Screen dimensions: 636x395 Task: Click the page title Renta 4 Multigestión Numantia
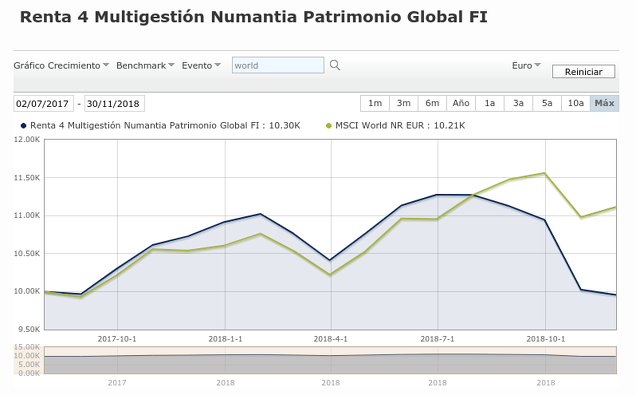pyautogui.click(x=254, y=17)
